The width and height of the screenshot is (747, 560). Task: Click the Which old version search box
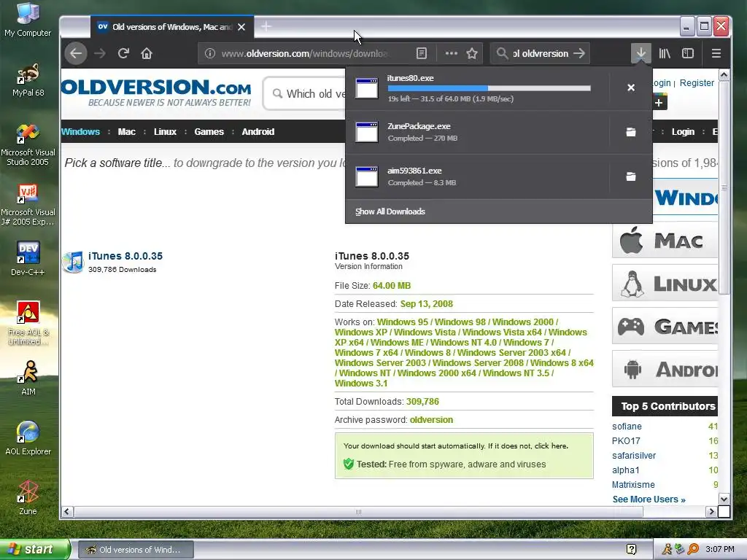(x=305, y=93)
